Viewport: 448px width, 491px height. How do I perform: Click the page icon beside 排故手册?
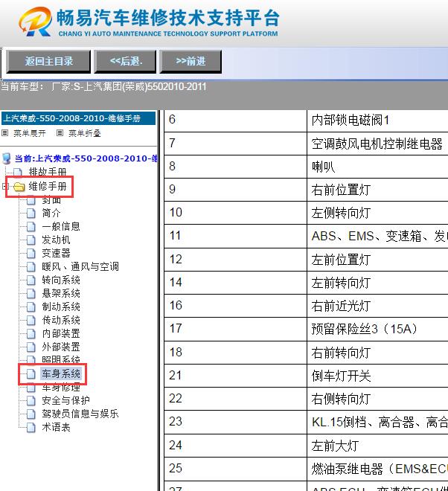pos(18,172)
